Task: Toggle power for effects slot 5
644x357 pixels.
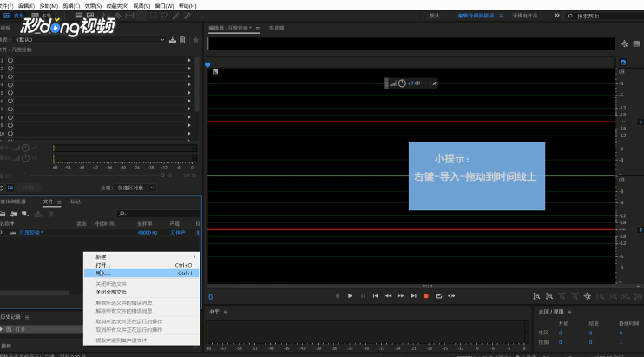Action: pyautogui.click(x=10, y=93)
